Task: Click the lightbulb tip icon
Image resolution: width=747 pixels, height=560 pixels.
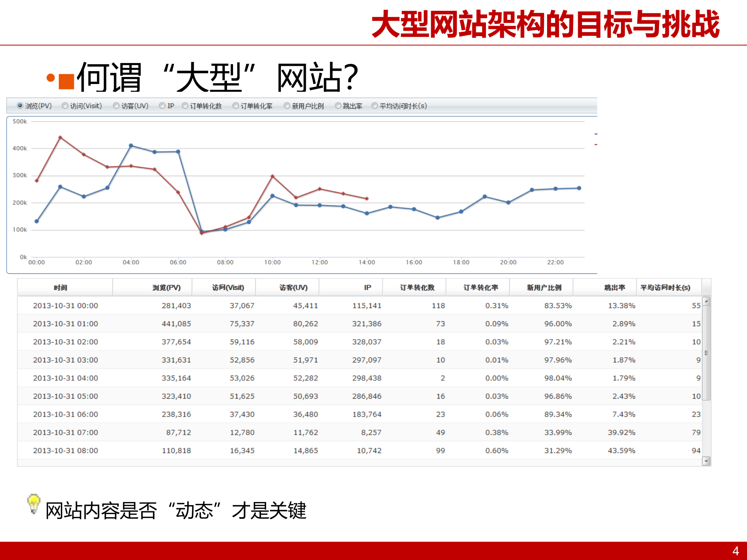Action: pos(33,504)
